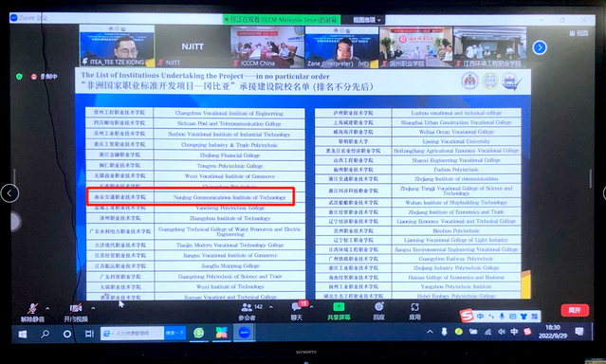Open View Options (视图选项) menu
606x364 pixels.
366,20
